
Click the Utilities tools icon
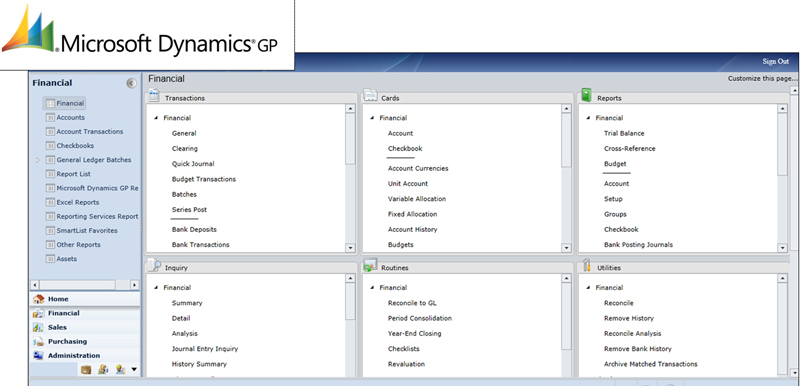(586, 266)
